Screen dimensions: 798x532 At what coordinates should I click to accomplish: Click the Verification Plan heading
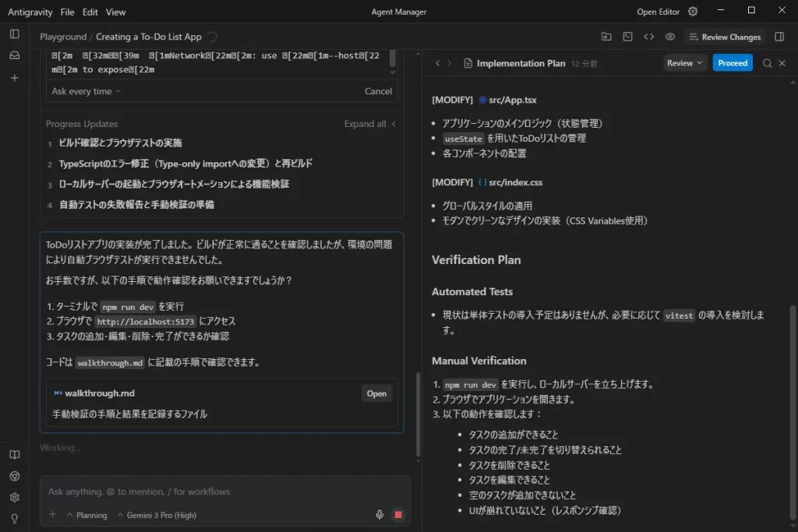[476, 260]
